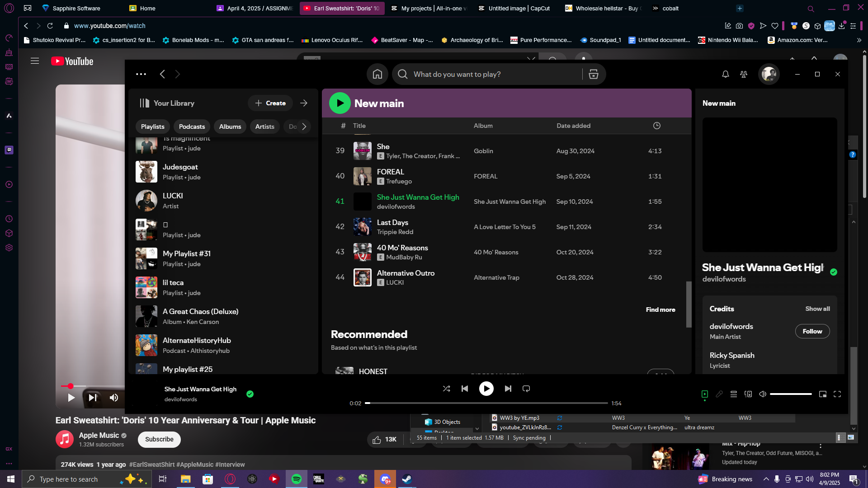Toggle shuffle in Spotify player
Screen dimensions: 868x488
coord(446,389)
